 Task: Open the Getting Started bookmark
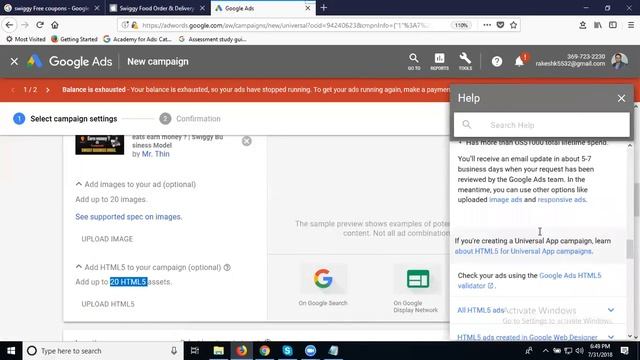click(x=74, y=39)
